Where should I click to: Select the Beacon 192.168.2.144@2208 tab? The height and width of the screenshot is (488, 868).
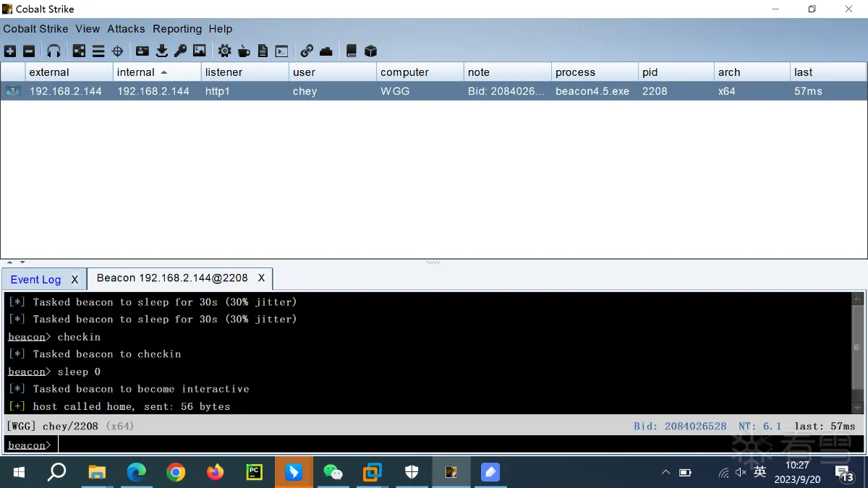click(172, 278)
